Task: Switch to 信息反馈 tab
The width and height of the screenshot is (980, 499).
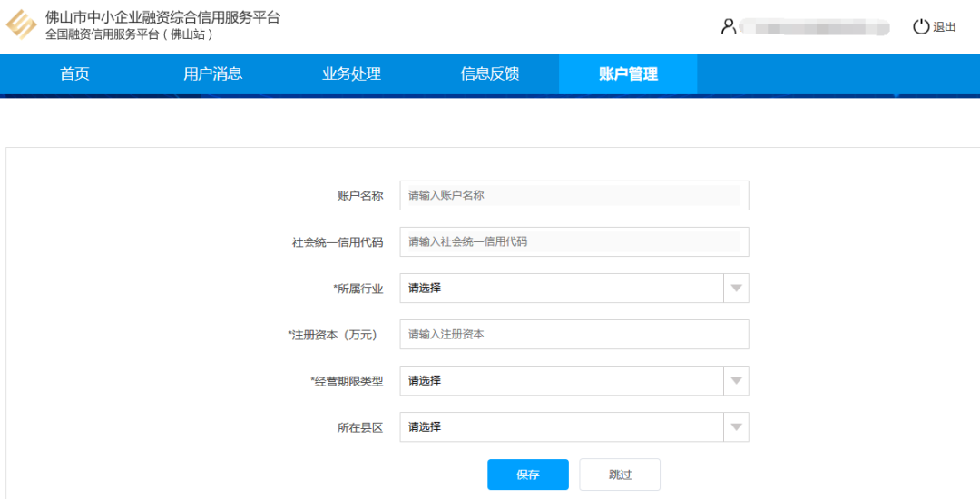Action: point(489,73)
